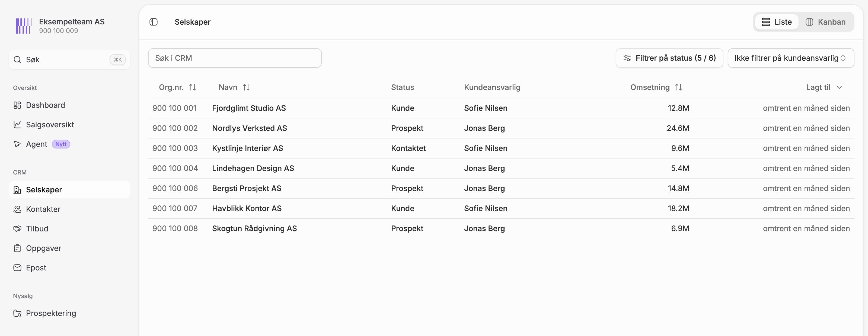
Task: Go to Tilbud page
Action: click(x=69, y=229)
